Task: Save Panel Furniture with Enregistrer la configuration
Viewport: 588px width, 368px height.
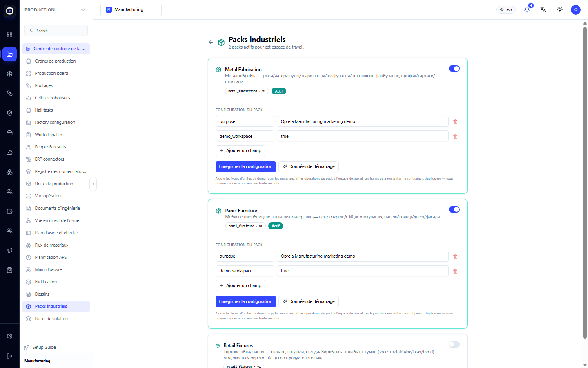Action: coord(245,301)
